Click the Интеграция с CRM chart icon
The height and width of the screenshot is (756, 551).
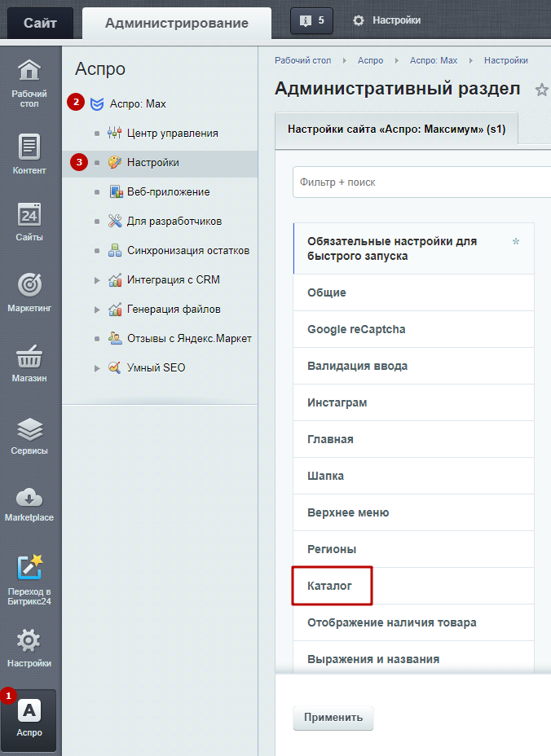pos(115,280)
